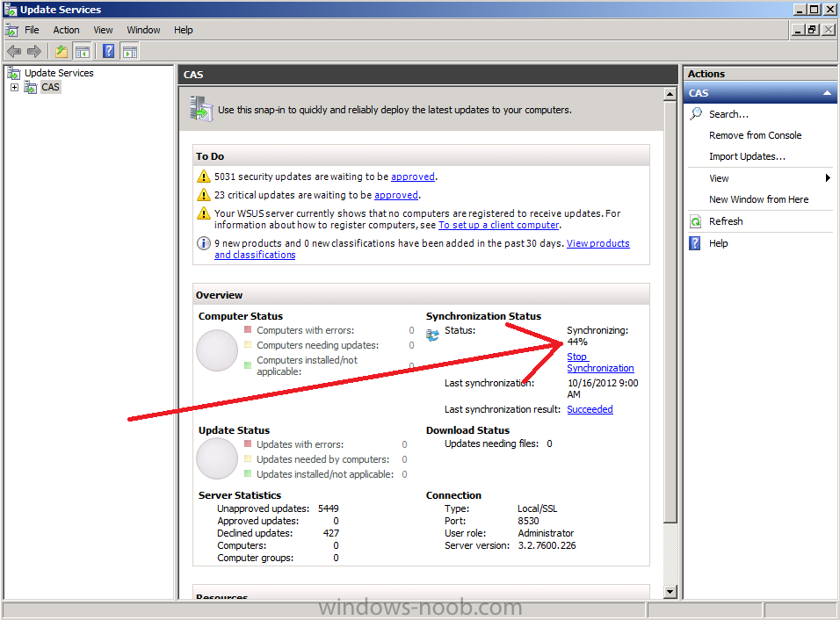This screenshot has width=840, height=620.
Task: Expand the CAS node in console tree
Action: [x=14, y=87]
